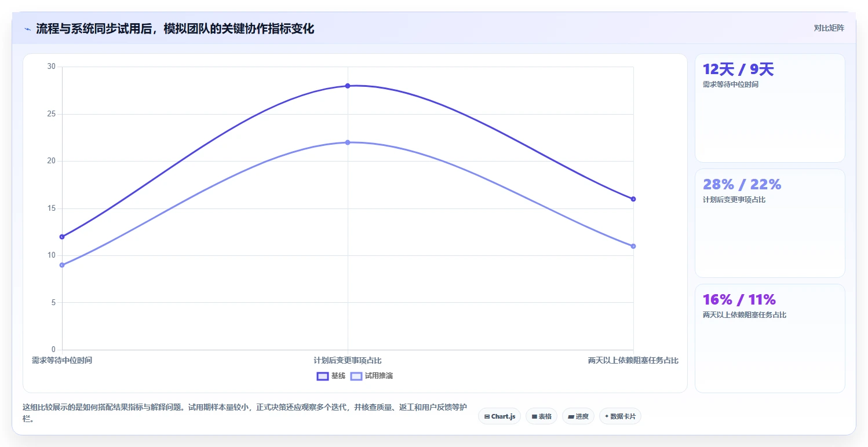Click the 计划后变更事项占比 card caption
The height and width of the screenshot is (447, 868).
734,200
